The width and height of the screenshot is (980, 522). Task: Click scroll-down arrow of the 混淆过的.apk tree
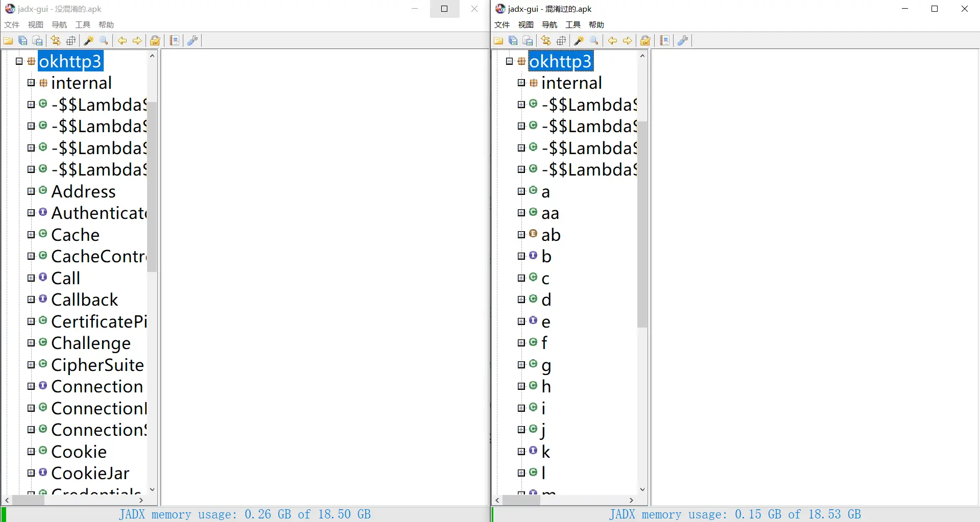click(x=642, y=489)
